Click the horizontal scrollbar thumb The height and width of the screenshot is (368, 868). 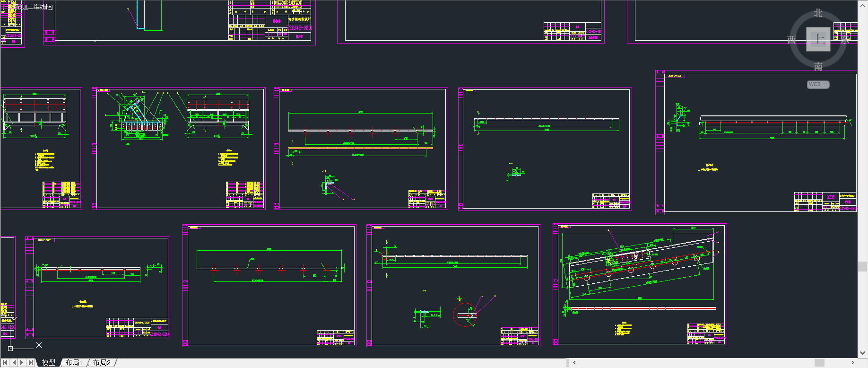click(x=820, y=363)
